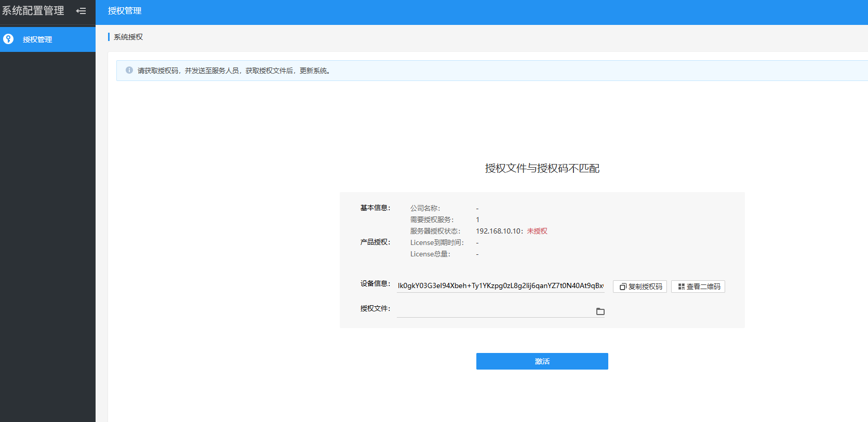Click the copy icon in 复制授权码
Screen dimensions: 868x422
(623, 287)
